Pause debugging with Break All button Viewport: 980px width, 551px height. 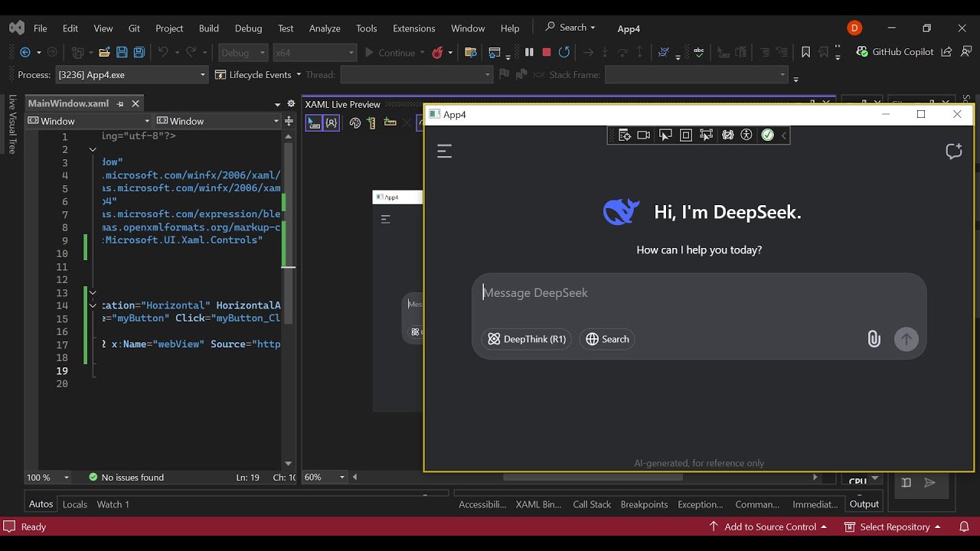(529, 52)
